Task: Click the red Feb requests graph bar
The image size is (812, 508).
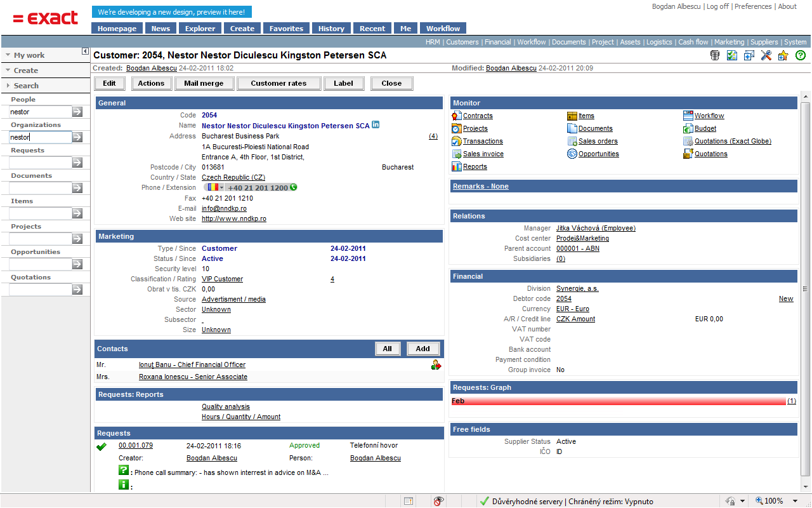Action: (619, 401)
